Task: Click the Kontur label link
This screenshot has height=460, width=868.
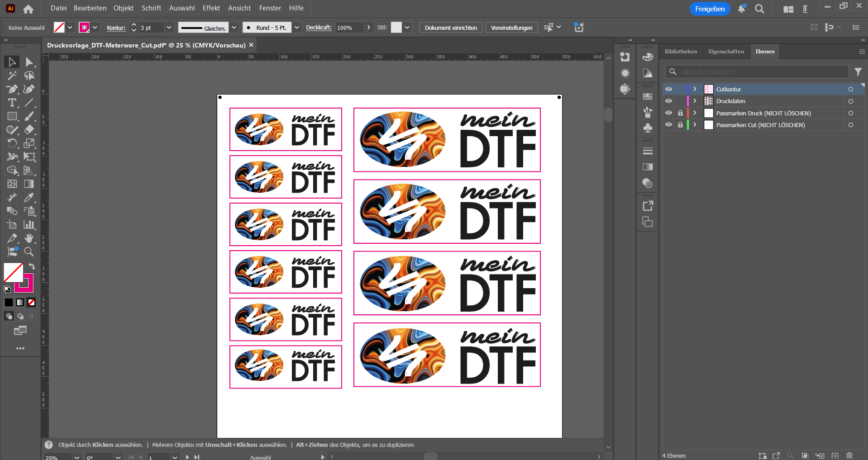Action: click(x=116, y=28)
